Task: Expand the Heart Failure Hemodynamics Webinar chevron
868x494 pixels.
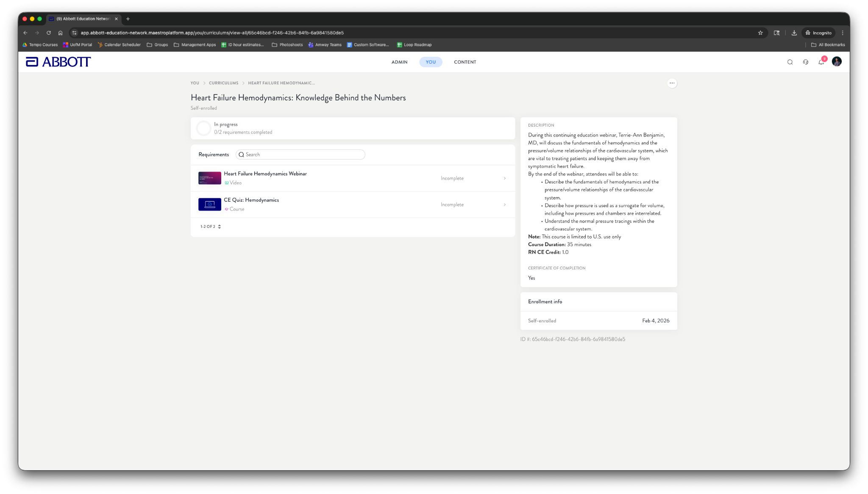Action: [504, 178]
